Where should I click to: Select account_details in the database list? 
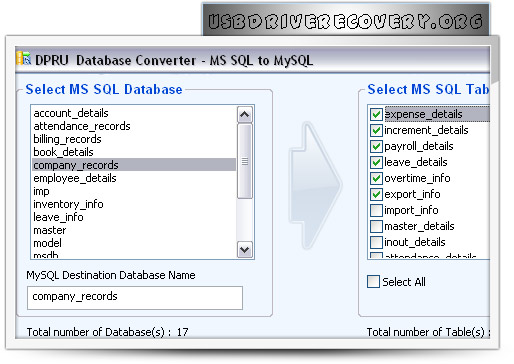tap(71, 113)
